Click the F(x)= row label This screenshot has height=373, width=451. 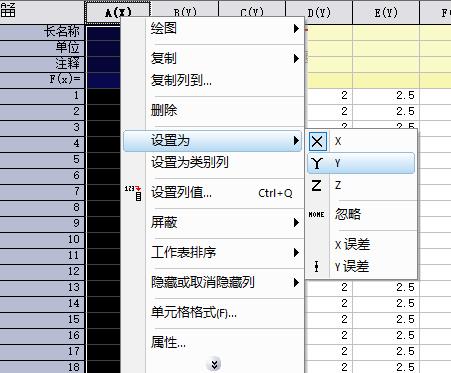tap(42, 80)
